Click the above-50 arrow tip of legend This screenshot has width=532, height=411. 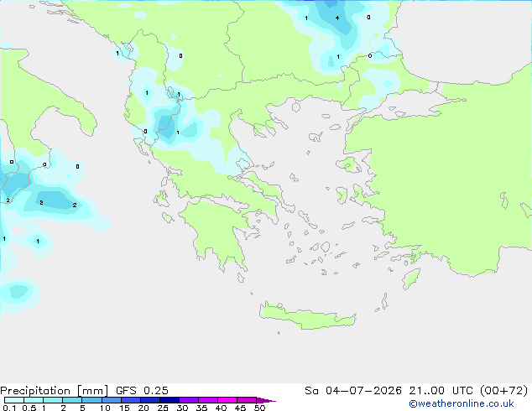[x=266, y=400]
